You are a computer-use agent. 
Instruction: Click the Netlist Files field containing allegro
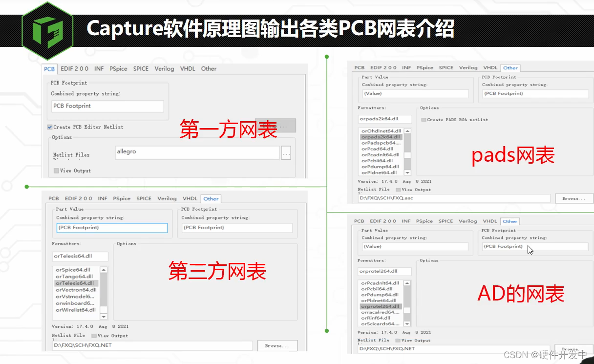point(197,152)
